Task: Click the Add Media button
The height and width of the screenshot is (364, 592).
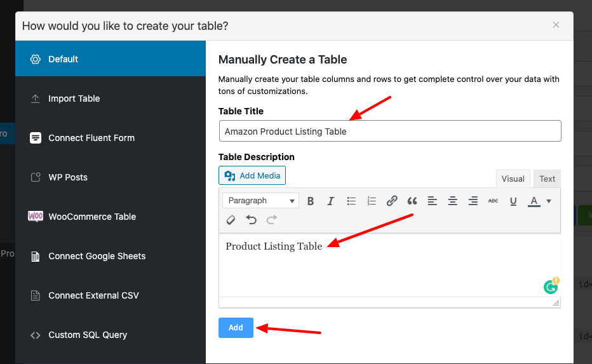Action: [252, 176]
